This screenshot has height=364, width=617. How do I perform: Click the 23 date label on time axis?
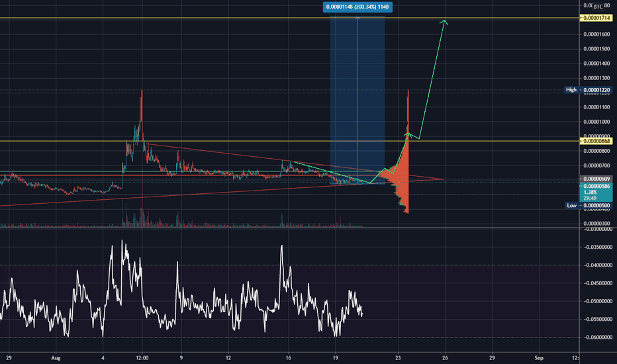(x=399, y=358)
